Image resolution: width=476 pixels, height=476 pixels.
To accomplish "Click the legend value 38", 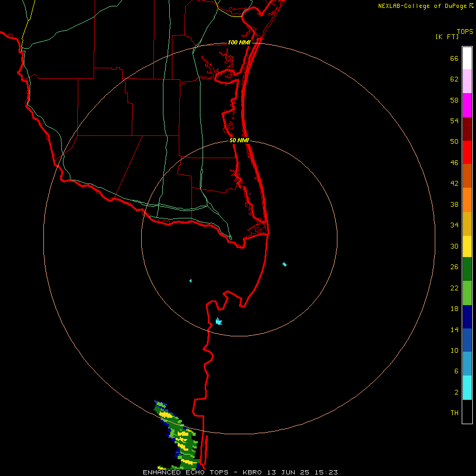I will [454, 205].
